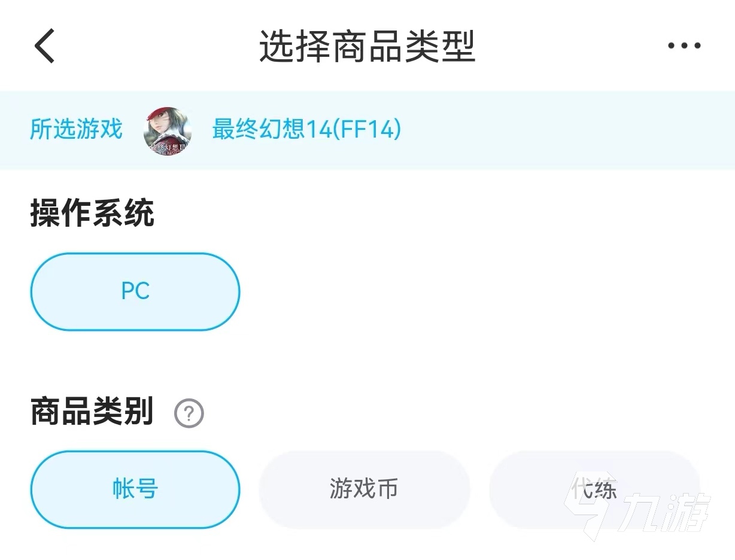Select power-leveling (代练) option
Viewport: 735px width, 560px height.
click(x=594, y=489)
